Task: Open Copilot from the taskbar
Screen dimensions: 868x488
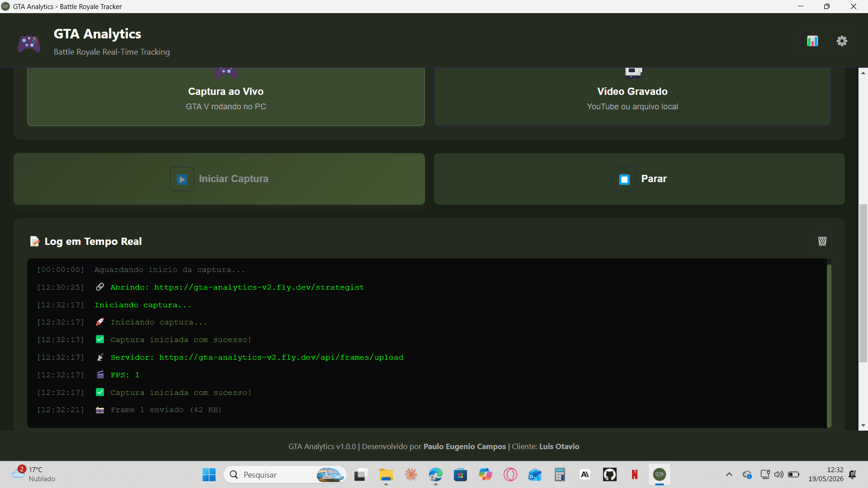Action: (x=486, y=474)
